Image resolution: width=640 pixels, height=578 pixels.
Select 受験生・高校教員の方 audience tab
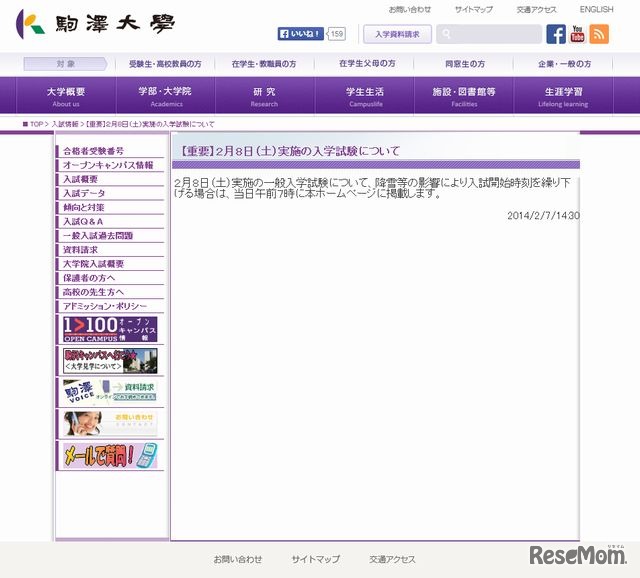[165, 64]
